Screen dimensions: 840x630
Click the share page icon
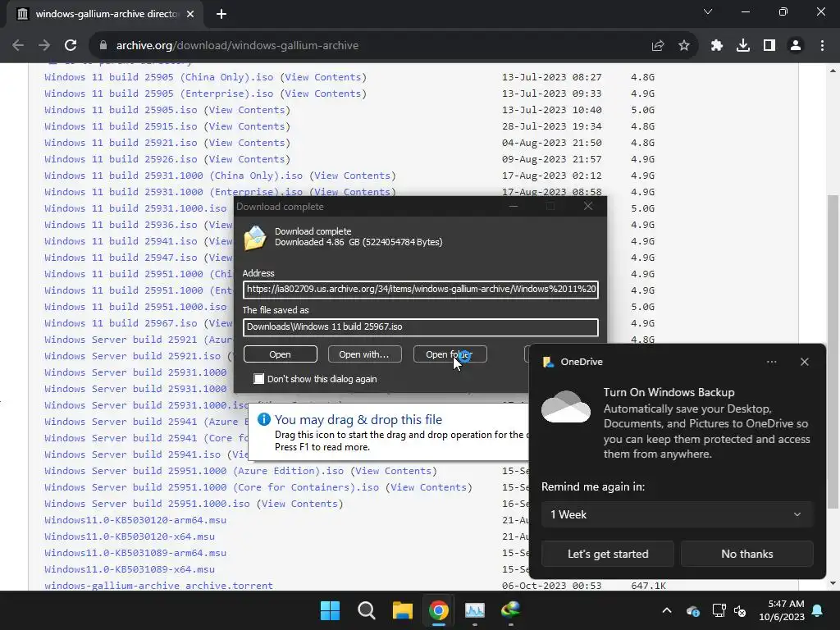point(658,46)
